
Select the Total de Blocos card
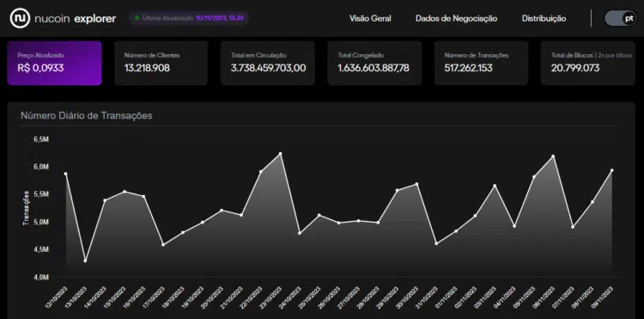click(588, 63)
